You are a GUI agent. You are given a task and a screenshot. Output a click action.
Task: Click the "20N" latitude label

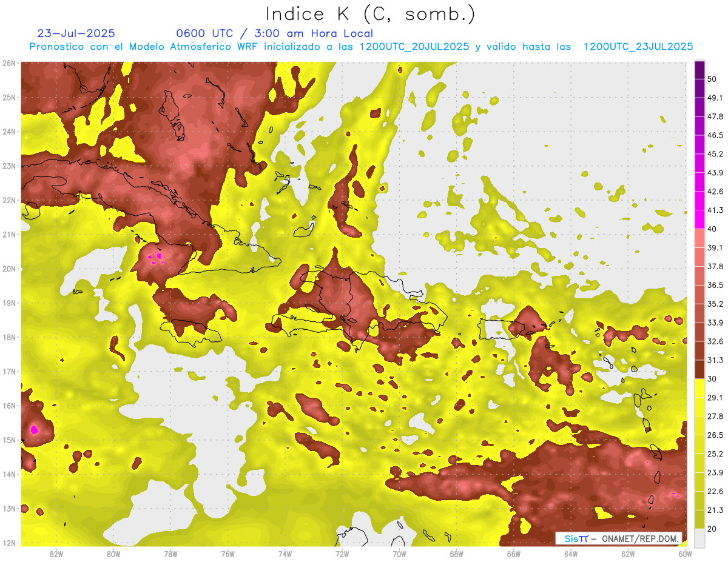[x=8, y=269]
